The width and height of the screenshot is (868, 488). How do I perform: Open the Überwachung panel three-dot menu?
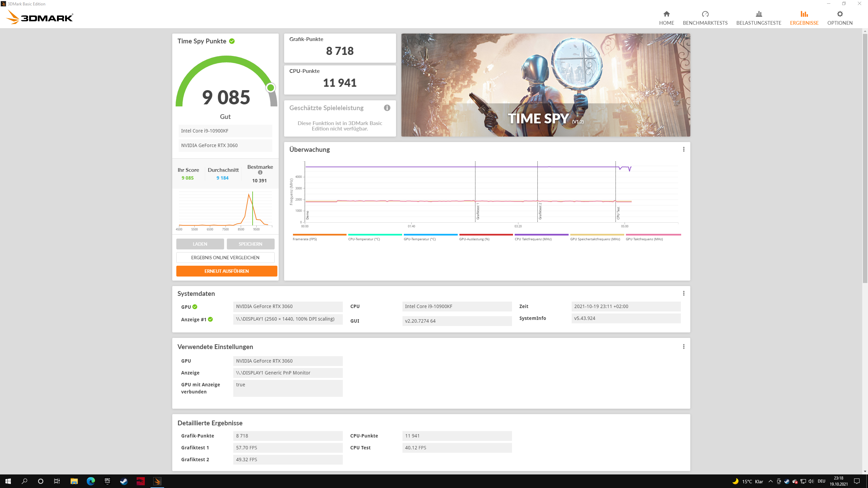[x=684, y=149]
